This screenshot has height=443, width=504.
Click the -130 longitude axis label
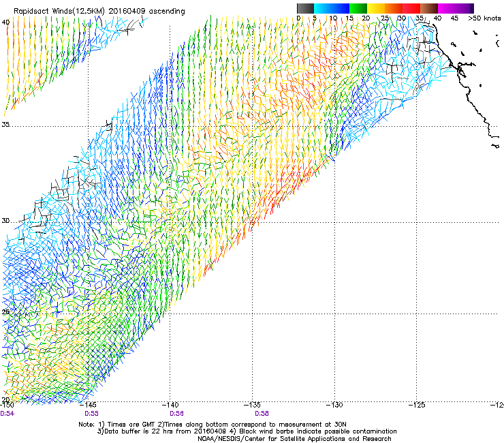[x=334, y=405]
